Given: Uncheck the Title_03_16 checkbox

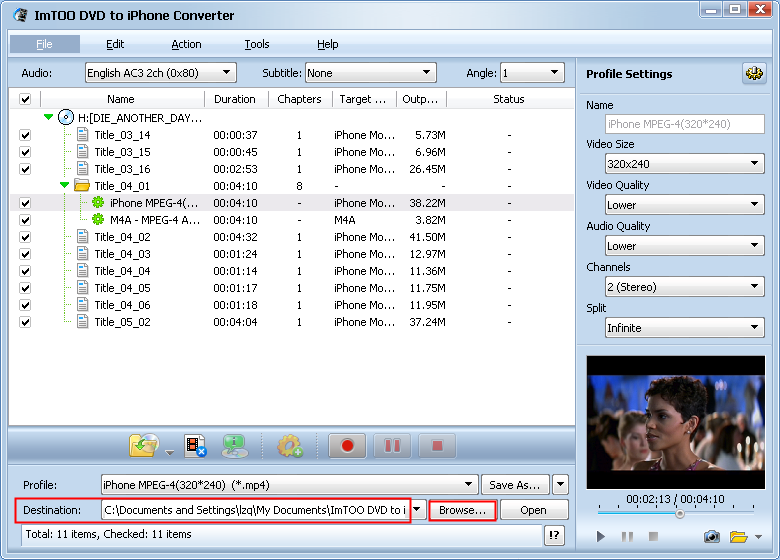Looking at the screenshot, I should point(25,169).
